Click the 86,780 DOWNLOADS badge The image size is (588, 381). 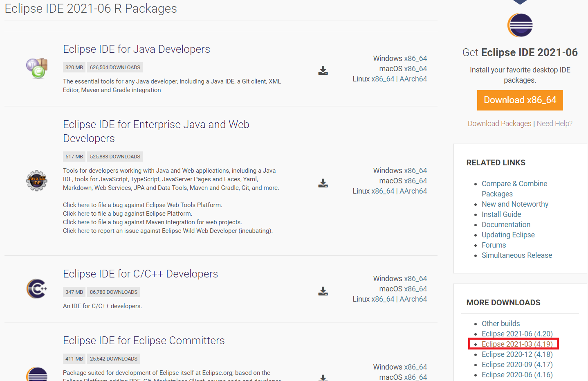pos(114,292)
